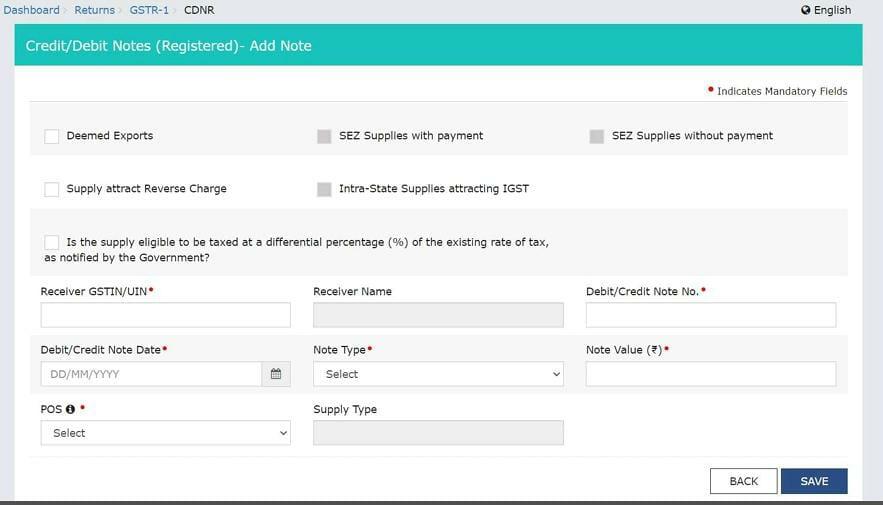Click the Debit/Credit Note Date input

(151, 374)
